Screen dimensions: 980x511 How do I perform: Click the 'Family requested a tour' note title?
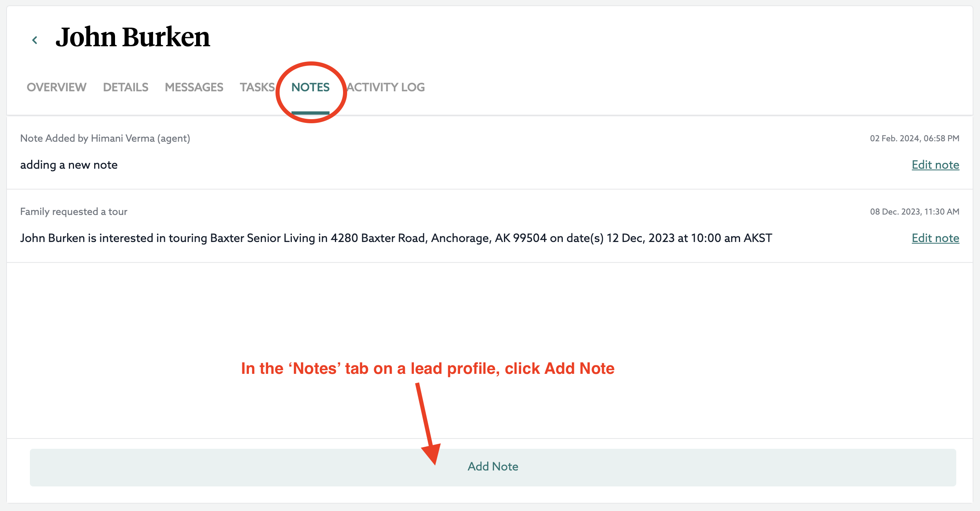74,211
